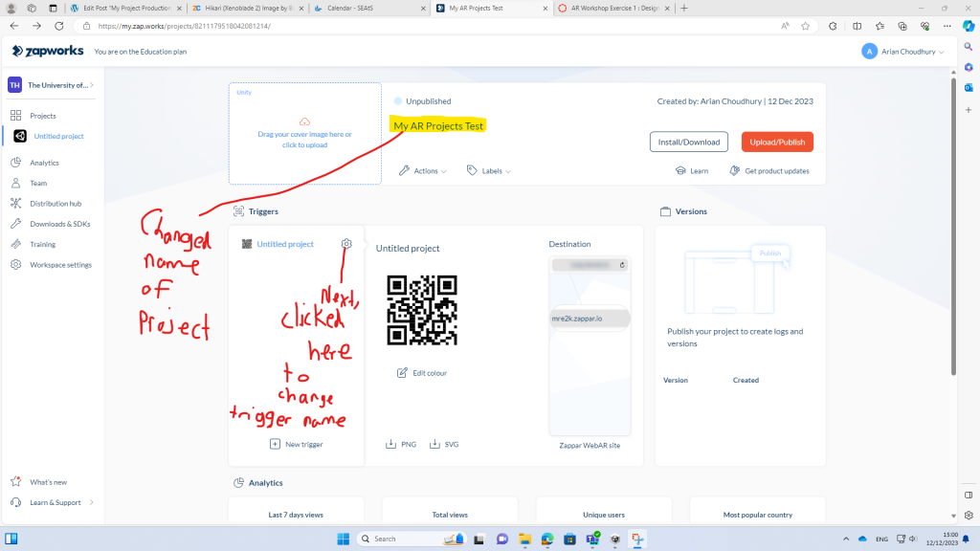980x551 pixels.
Task: Click the cover image upload area
Action: pos(304,134)
